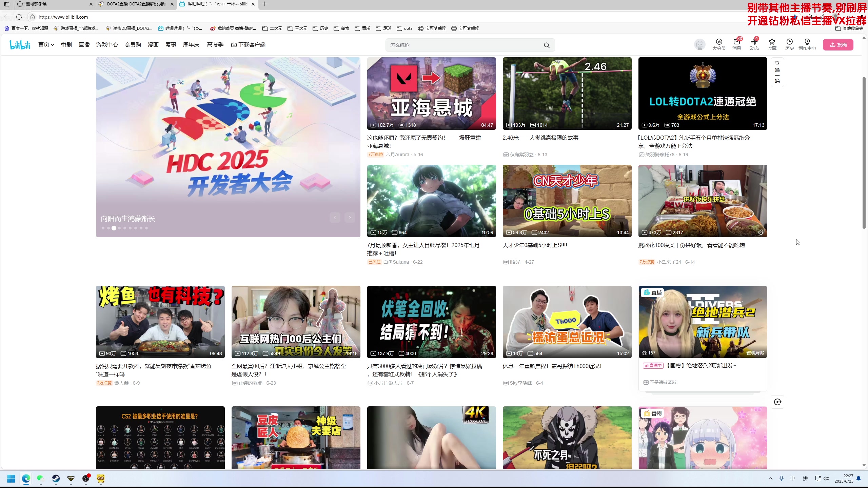The width and height of the screenshot is (868, 488).
Task: Open the 漫画 navigation item
Action: (x=153, y=45)
